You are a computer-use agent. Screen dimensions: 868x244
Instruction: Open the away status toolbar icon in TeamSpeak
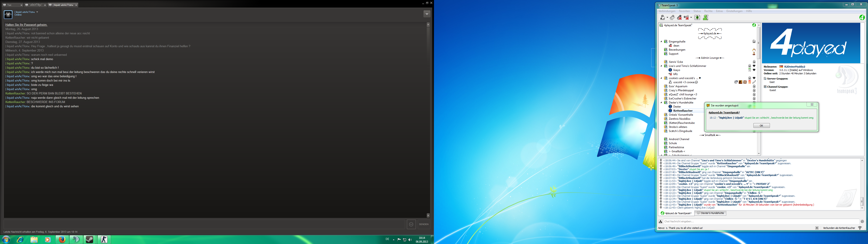(663, 18)
